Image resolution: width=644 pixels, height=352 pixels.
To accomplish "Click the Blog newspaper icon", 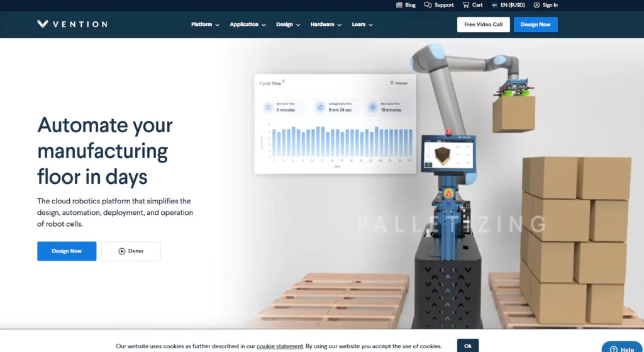I will point(399,5).
